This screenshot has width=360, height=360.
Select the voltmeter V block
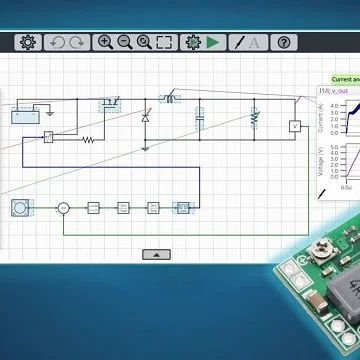(295, 126)
